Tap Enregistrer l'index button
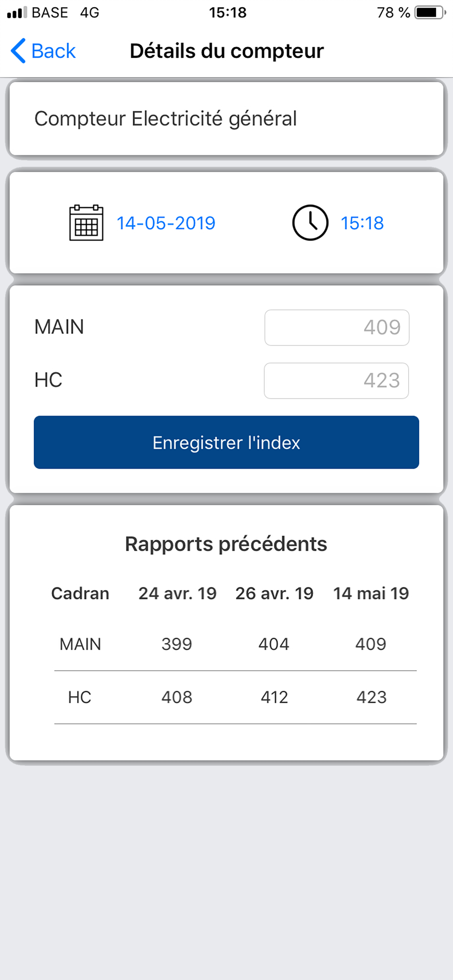Image resolution: width=453 pixels, height=980 pixels. [x=226, y=442]
